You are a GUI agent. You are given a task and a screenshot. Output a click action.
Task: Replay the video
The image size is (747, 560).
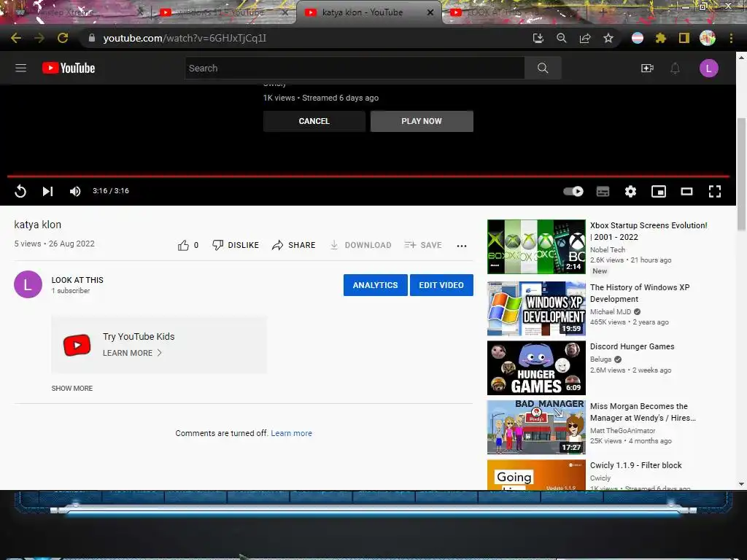coord(20,192)
